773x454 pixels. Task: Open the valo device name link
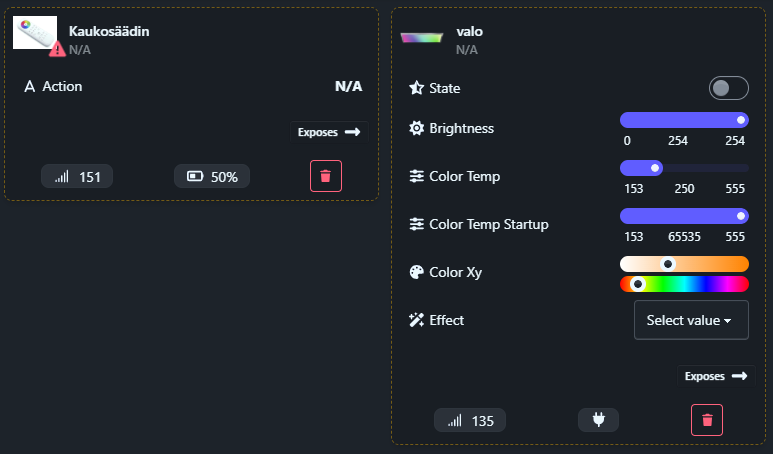[x=469, y=31]
